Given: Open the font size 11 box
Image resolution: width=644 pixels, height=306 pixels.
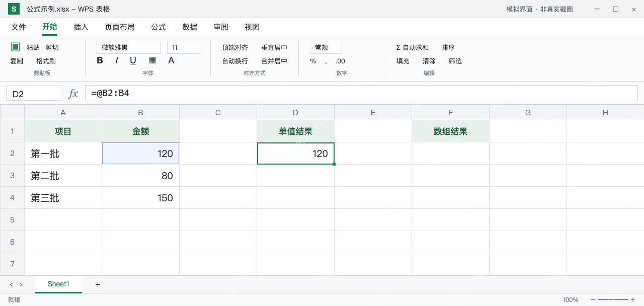Looking at the screenshot, I should 183,47.
